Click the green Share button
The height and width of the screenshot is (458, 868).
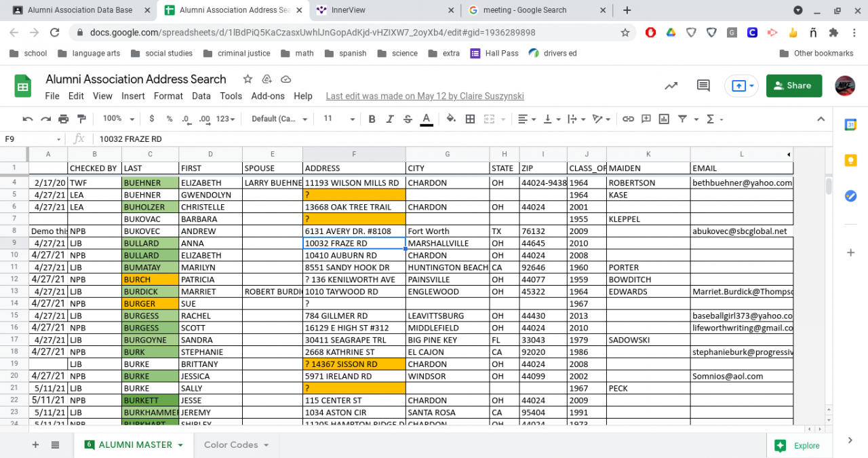(793, 85)
